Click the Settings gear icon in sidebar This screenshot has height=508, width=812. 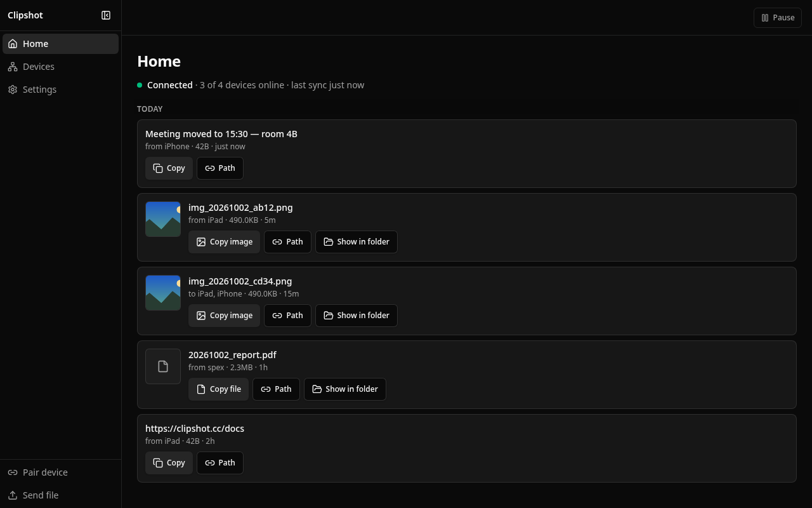pos(13,90)
